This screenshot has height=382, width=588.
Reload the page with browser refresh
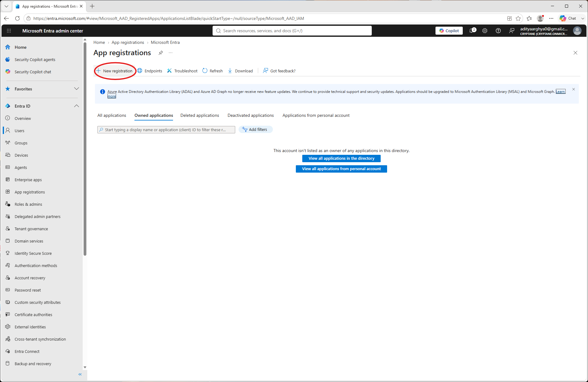pyautogui.click(x=17, y=18)
